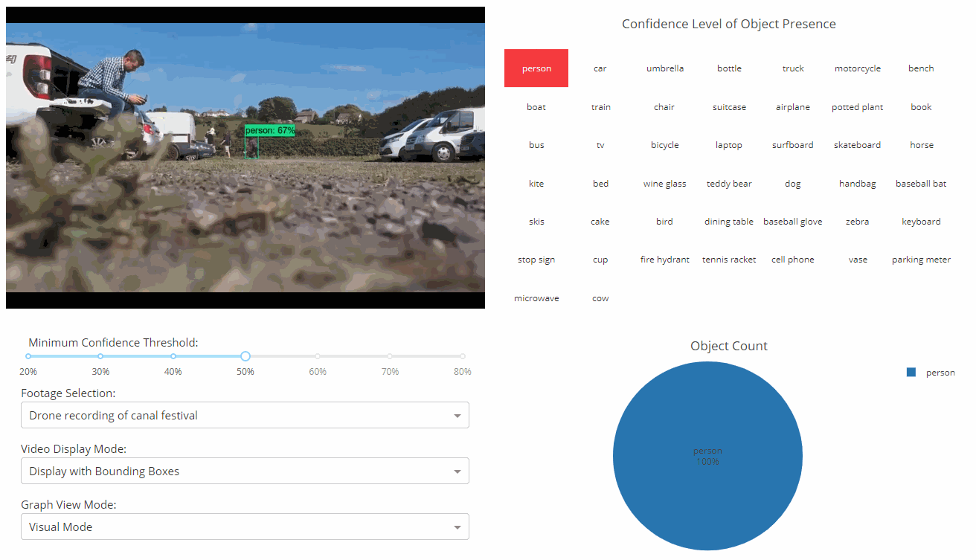Click the bus heatmap cell

[x=536, y=145]
